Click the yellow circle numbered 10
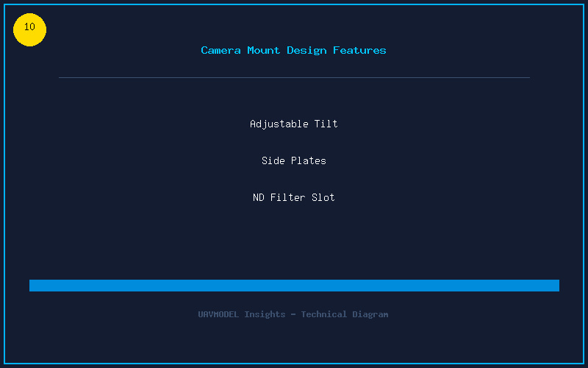588x368 pixels. tap(29, 29)
